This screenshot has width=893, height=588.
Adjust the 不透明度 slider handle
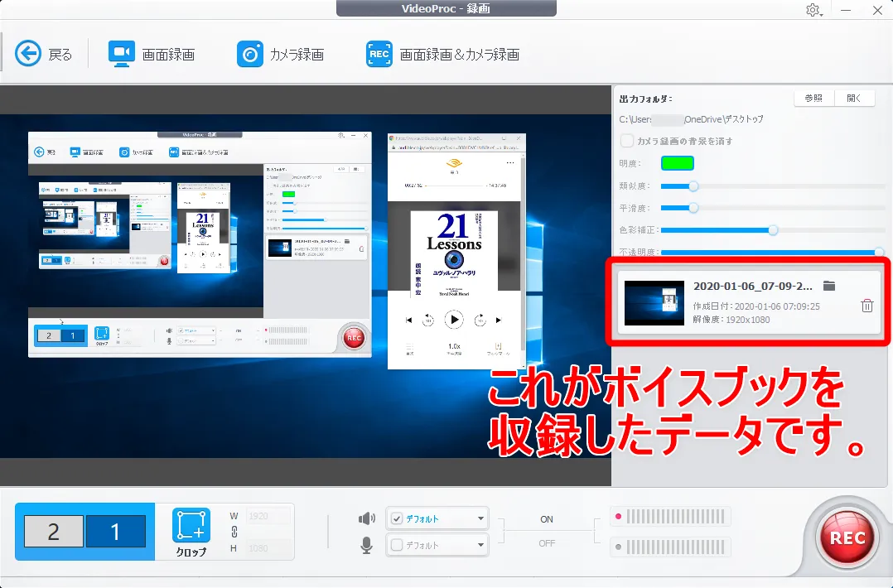[x=879, y=252]
